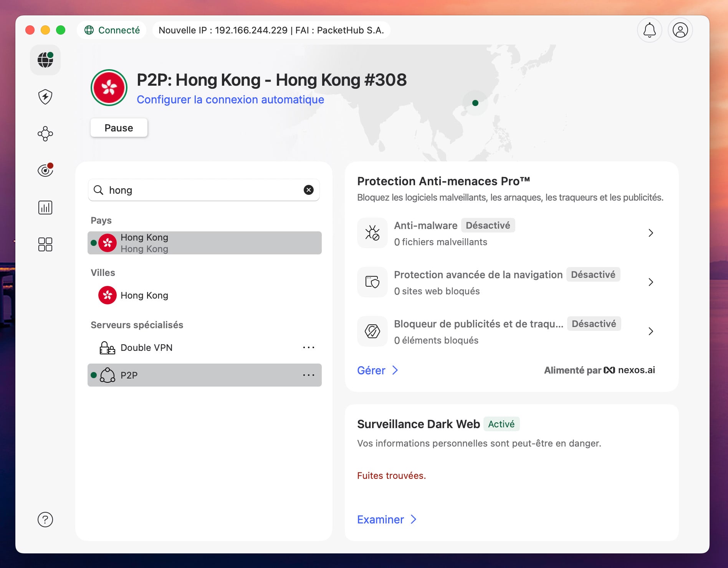Expand Anti-malware row chevron
728x568 pixels.
[651, 233]
